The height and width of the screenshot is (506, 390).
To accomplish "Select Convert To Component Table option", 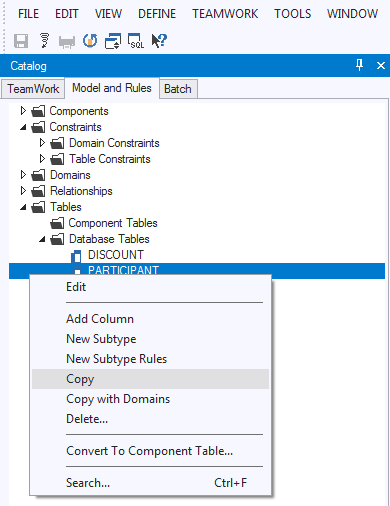I will click(149, 451).
